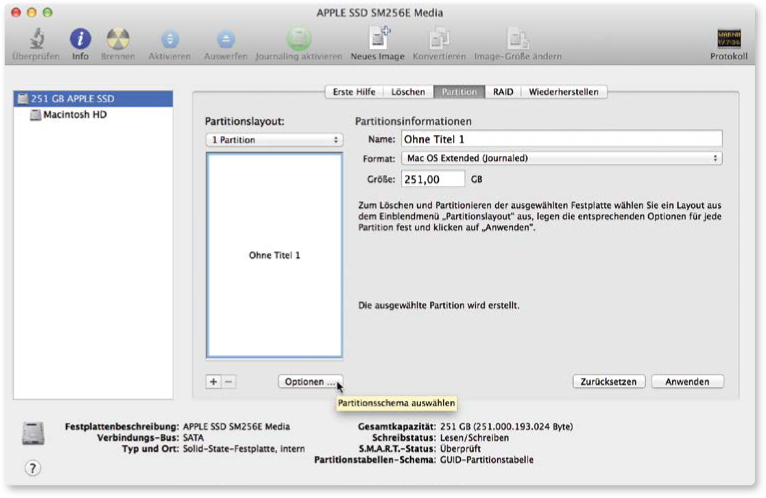Open the Protokoll log icon
Screen dimensions: 766x498
[728, 39]
